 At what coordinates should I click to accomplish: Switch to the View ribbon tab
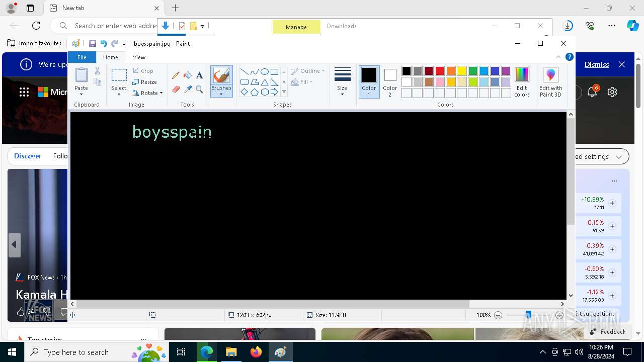pyautogui.click(x=139, y=57)
